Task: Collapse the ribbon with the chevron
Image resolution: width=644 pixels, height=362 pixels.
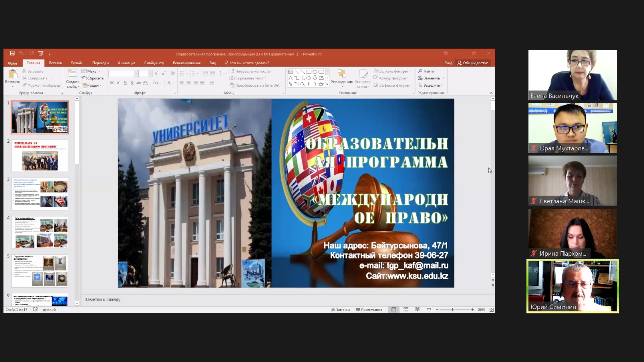Action: pyautogui.click(x=491, y=93)
